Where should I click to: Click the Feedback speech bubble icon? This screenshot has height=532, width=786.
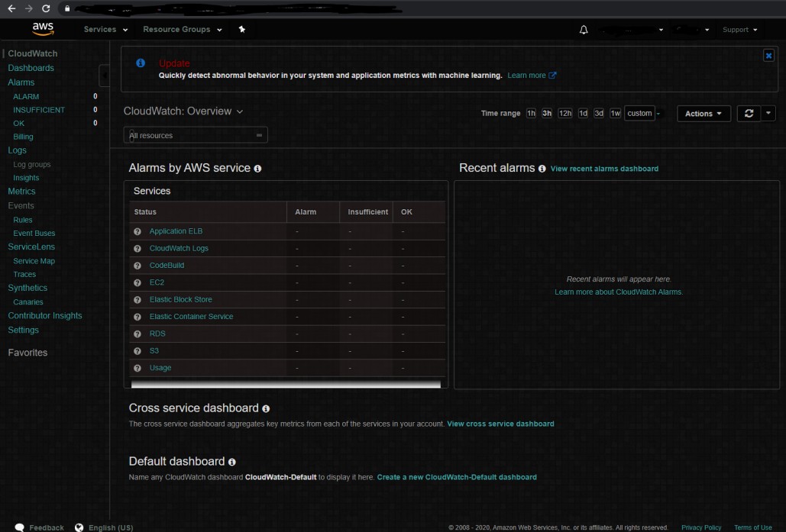(20, 527)
